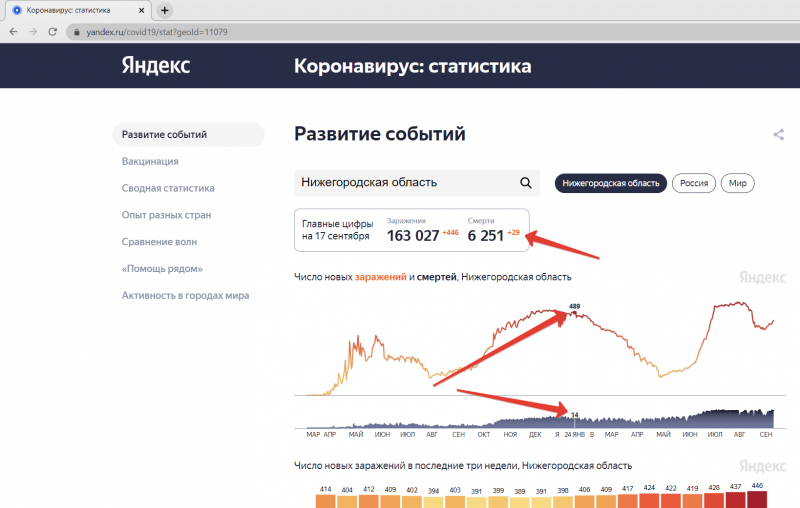Click the deaths count 6 251
800x508 pixels.
tap(486, 236)
